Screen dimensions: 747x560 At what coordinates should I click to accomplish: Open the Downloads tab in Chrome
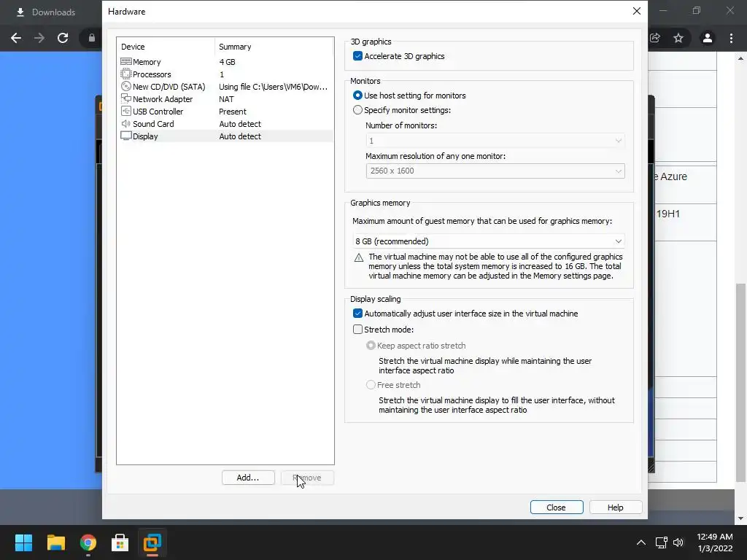46,12
